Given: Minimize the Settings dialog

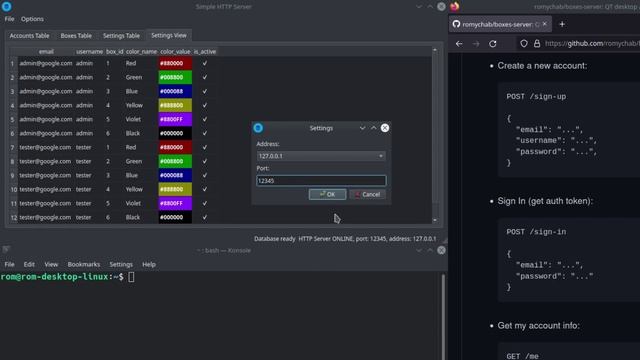Looking at the screenshot, I should tap(362, 128).
